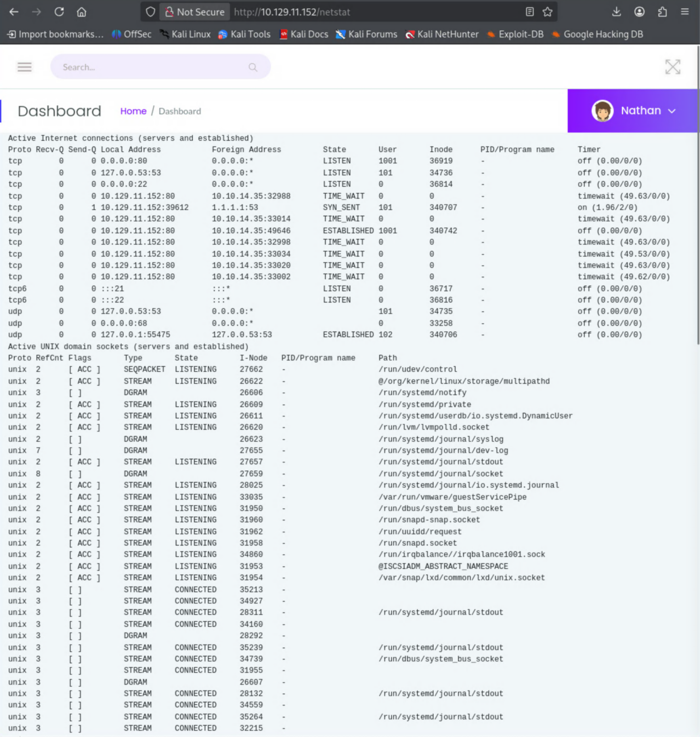The image size is (700, 737).
Task: Click the browser forward arrow
Action: pyautogui.click(x=36, y=11)
